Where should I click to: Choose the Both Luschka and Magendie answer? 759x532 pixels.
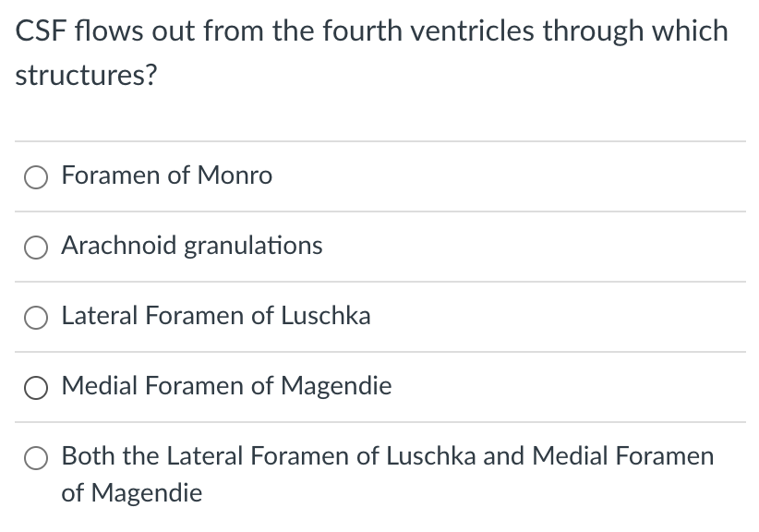pyautogui.click(x=36, y=457)
